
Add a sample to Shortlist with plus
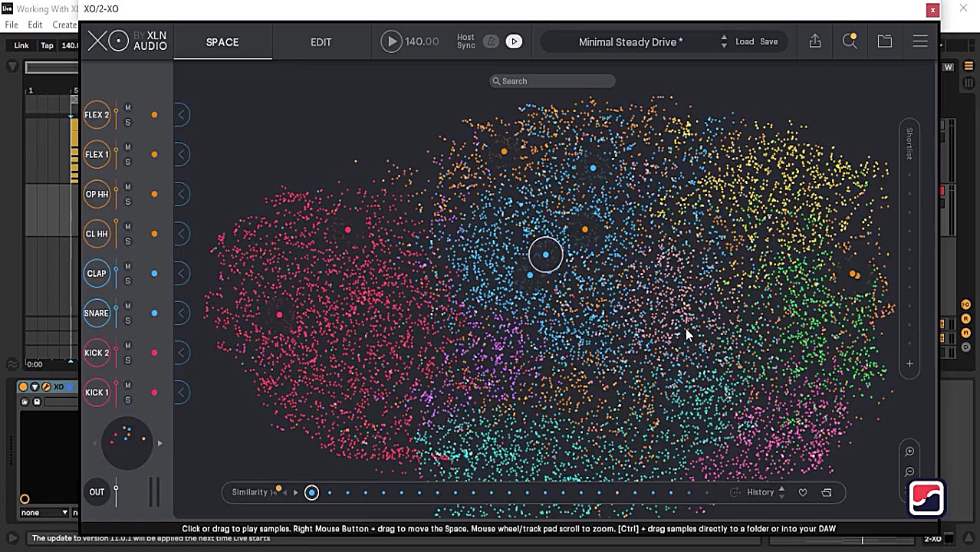909,364
